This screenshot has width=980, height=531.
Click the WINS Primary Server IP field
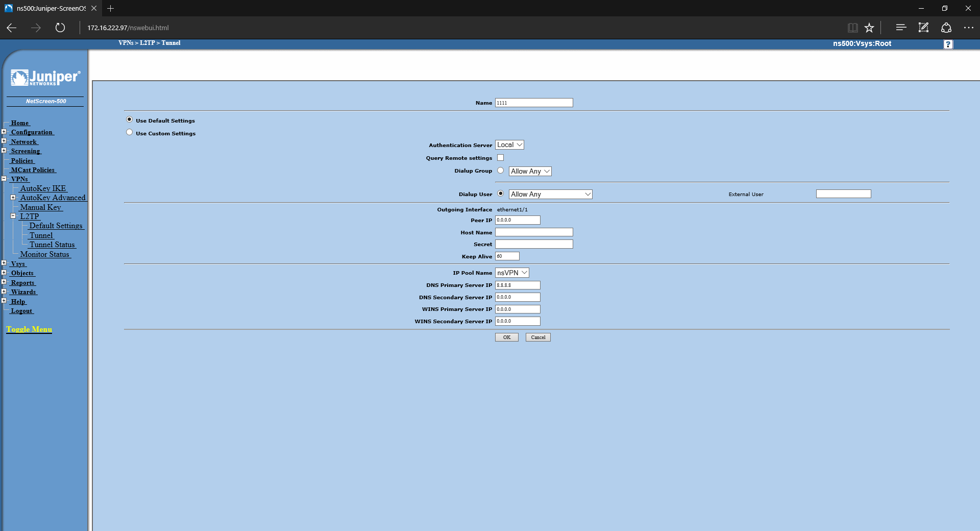coord(518,309)
